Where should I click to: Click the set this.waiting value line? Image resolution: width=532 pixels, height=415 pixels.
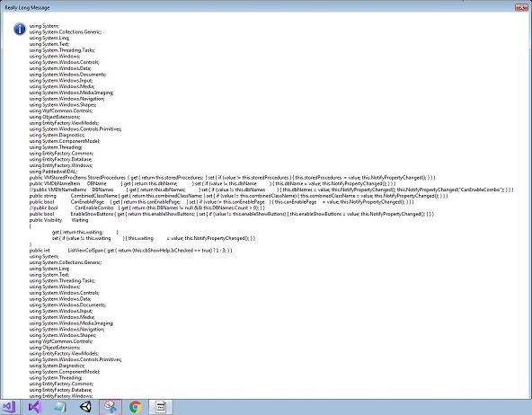pos(154,238)
